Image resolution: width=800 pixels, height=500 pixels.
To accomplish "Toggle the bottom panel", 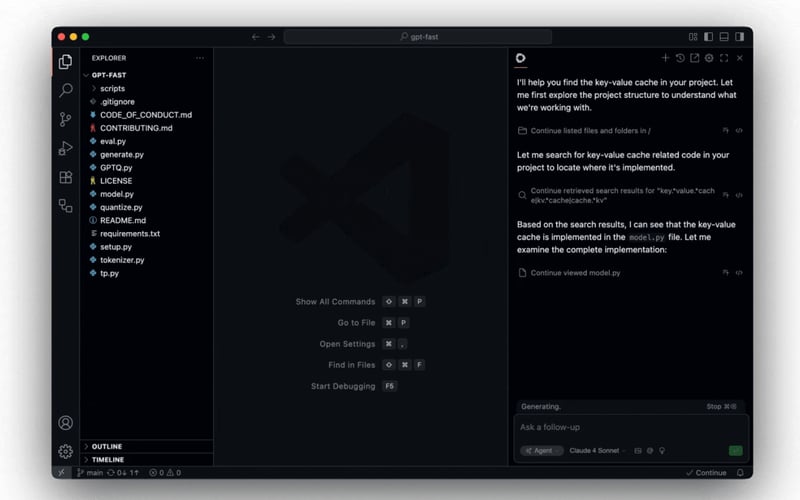I will (x=724, y=37).
